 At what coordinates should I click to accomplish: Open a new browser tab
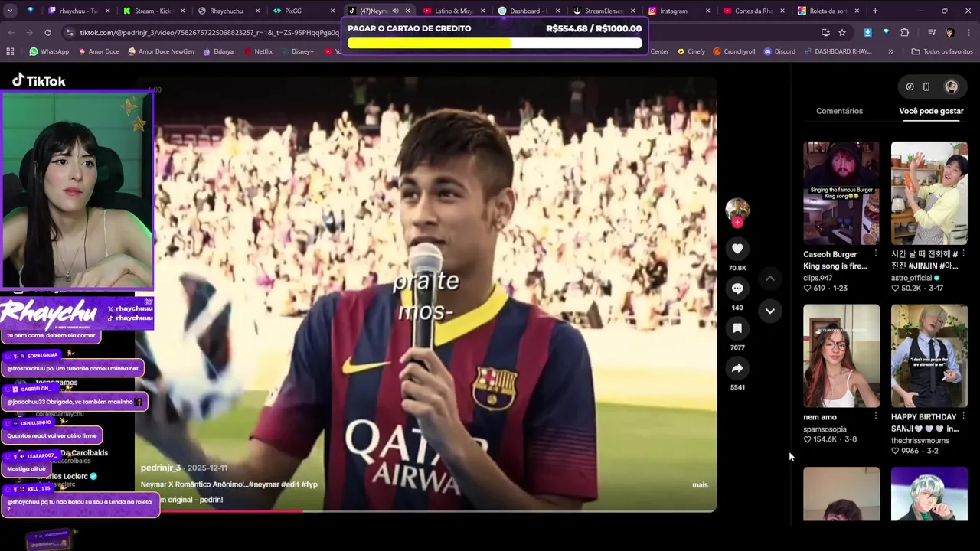pos(875,11)
